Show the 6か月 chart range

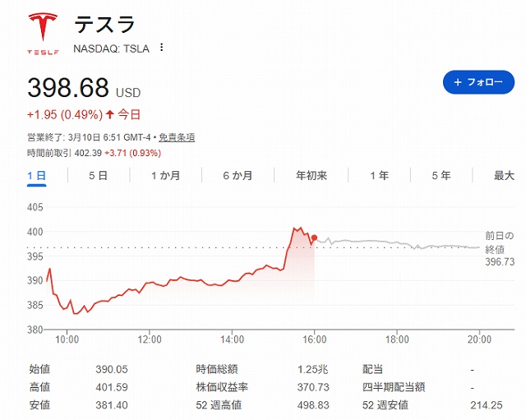click(x=237, y=175)
